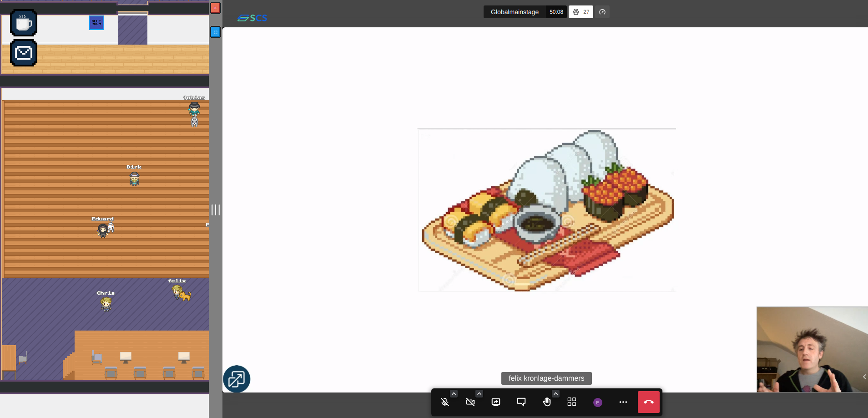The image size is (868, 418).
Task: Expand microphone audio options arrow
Action: (454, 393)
